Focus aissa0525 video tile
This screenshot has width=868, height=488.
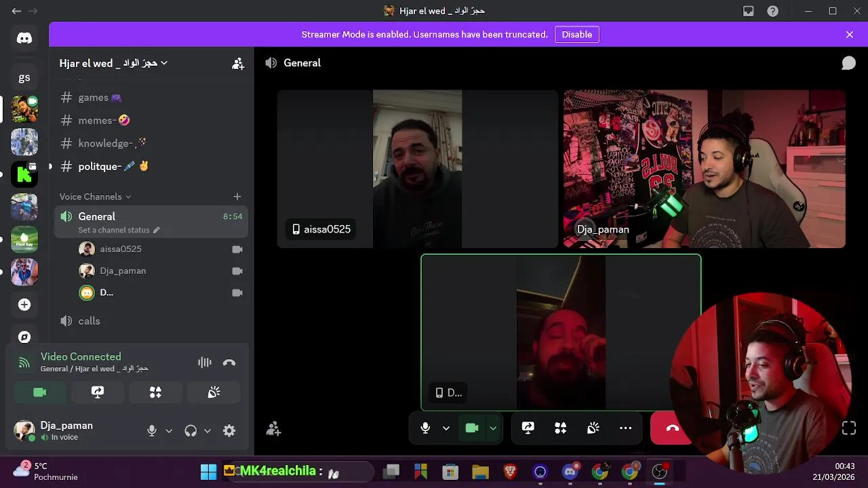click(418, 169)
